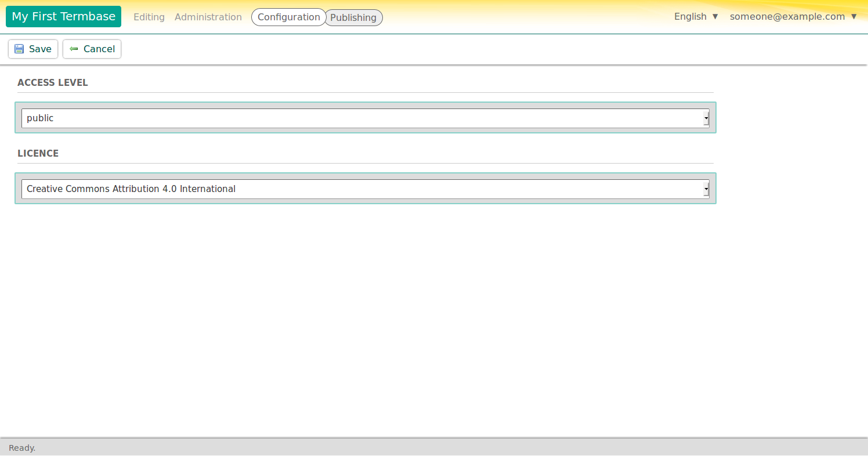Click the LICENCE section heading

[38, 153]
